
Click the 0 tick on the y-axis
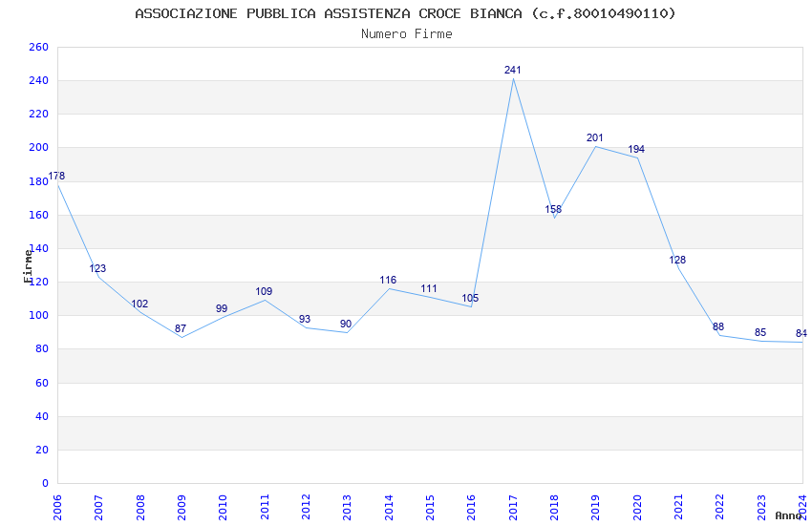45,483
